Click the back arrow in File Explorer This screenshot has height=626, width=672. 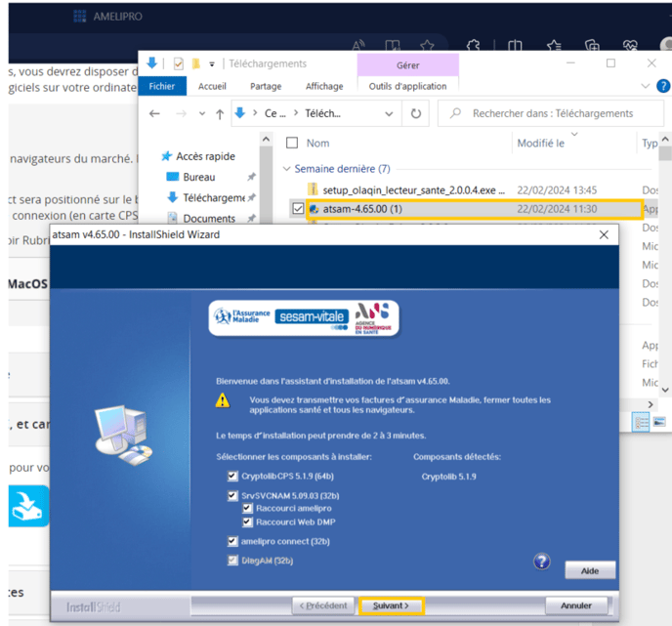coord(153,113)
